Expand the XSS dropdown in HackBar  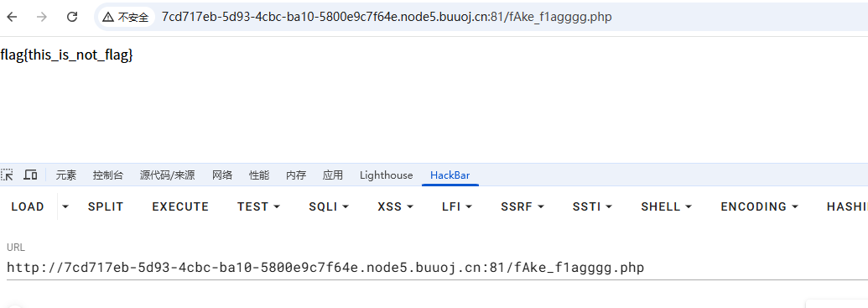point(395,206)
